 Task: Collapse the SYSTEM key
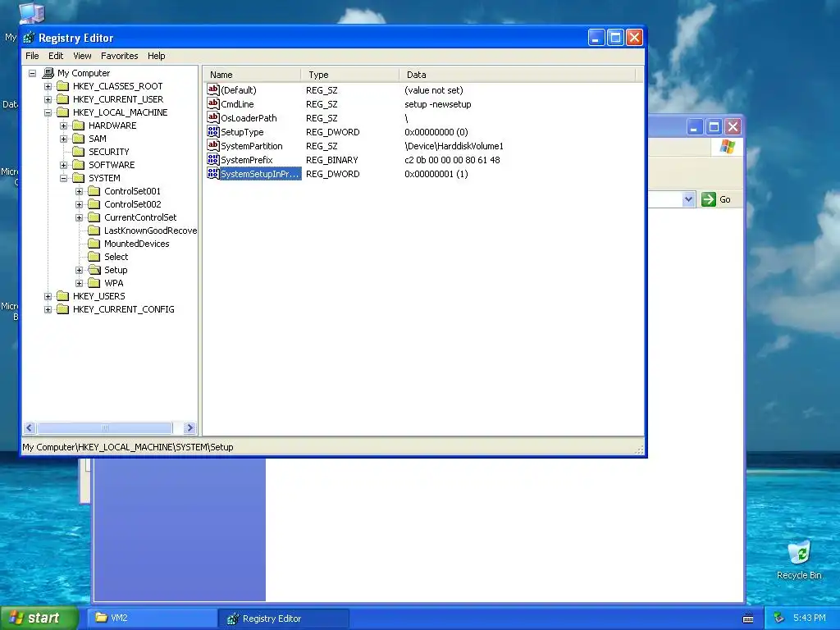63,178
